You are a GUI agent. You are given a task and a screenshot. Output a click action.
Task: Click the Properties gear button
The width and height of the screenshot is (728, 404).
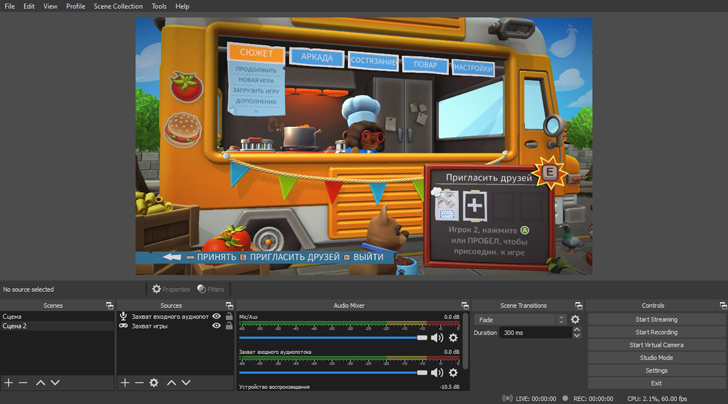[171, 289]
